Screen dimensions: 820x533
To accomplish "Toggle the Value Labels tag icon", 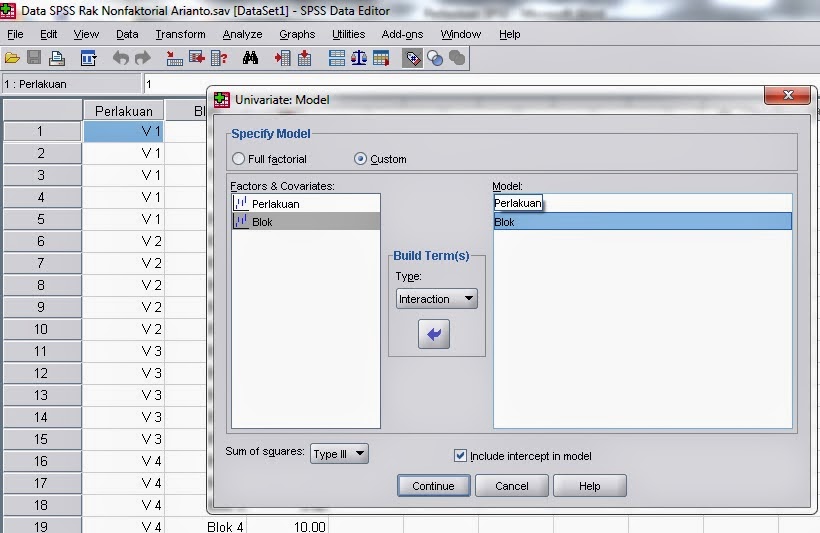I will point(413,58).
